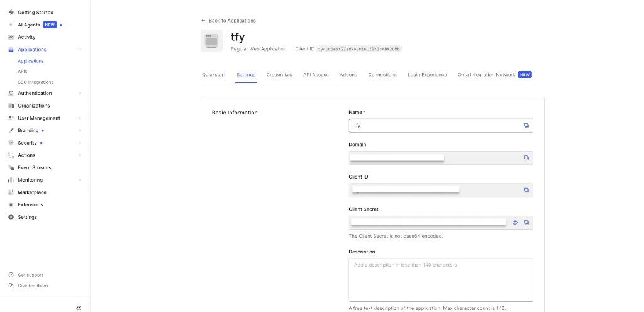This screenshot has height=312, width=644.
Task: Click the NEW badge beside AI Agents
Action: pyautogui.click(x=50, y=25)
